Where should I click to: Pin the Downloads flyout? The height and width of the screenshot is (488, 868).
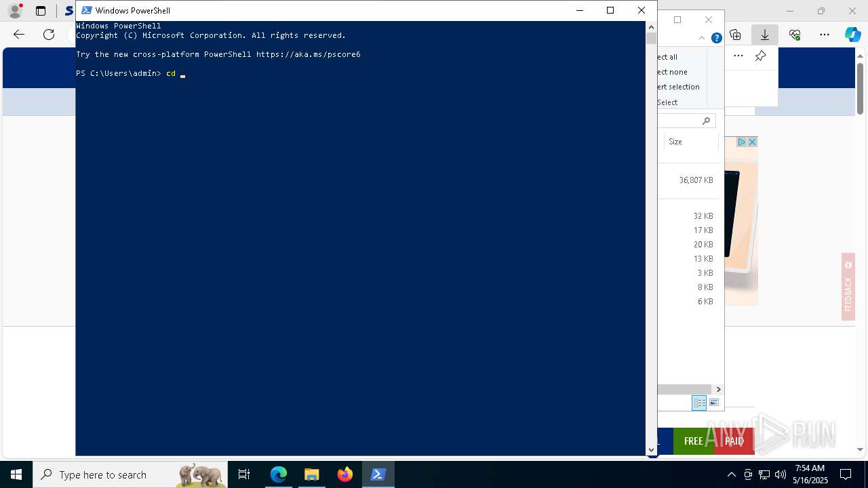pos(761,56)
